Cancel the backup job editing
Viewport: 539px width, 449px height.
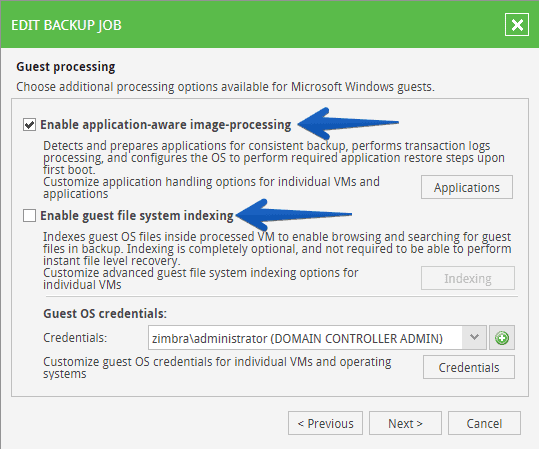(484, 423)
